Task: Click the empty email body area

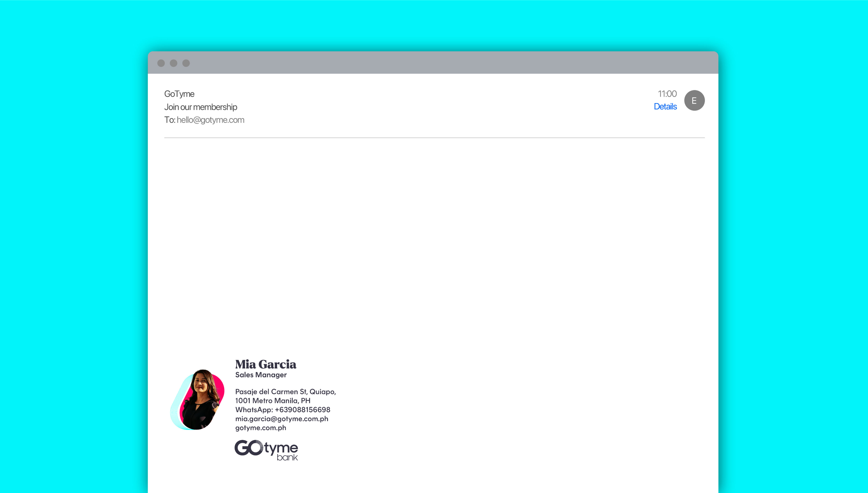Action: pyautogui.click(x=433, y=237)
